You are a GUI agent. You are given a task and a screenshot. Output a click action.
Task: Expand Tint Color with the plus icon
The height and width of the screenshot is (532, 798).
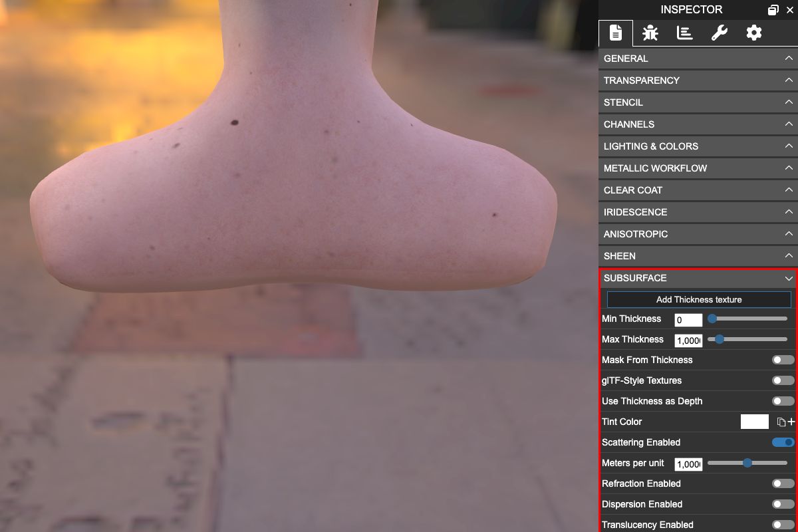[791, 422]
